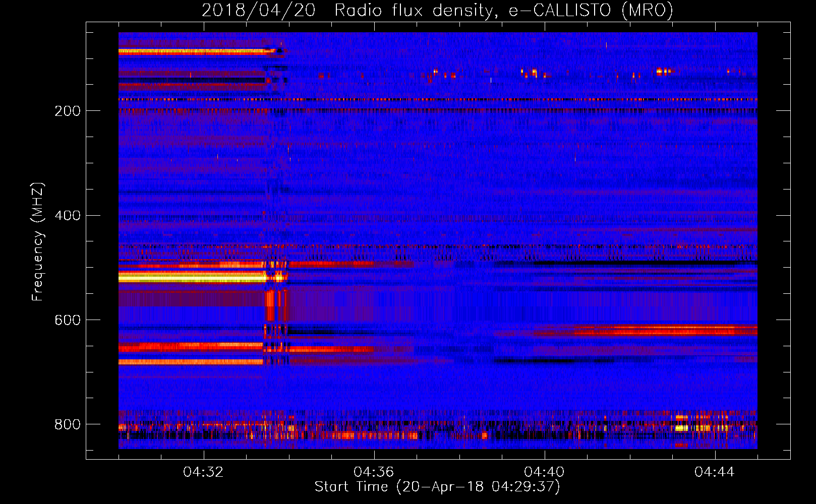
Task: Click the 04:40 time tick label
Action: point(544,472)
